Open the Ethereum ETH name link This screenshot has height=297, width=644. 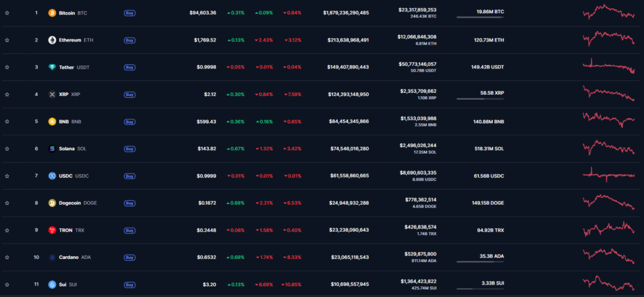pos(76,40)
